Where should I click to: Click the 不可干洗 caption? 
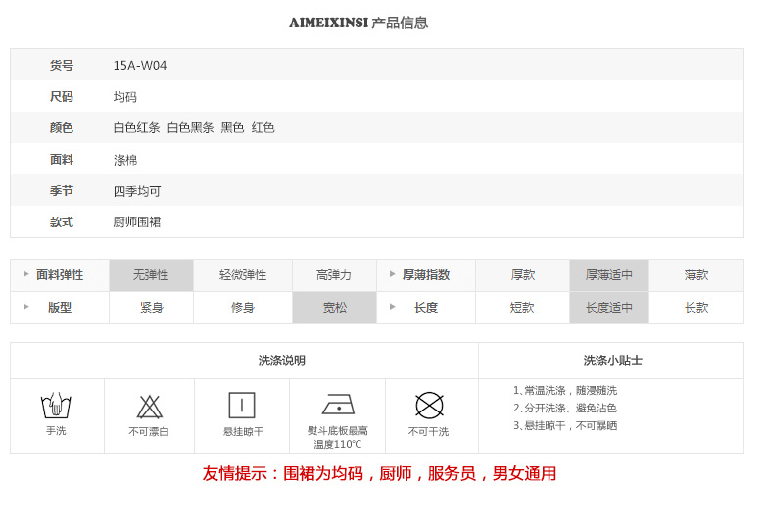[428, 432]
